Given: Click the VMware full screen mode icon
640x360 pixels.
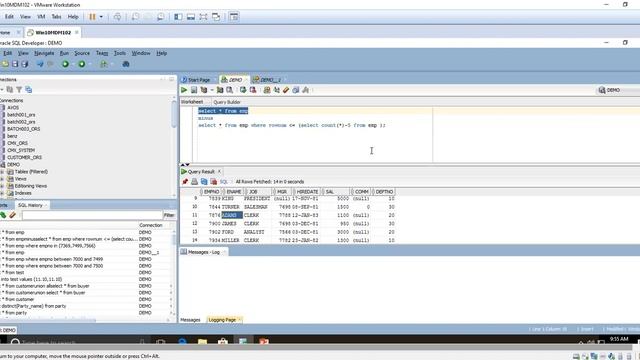Looking at the screenshot, I should pos(203,17).
